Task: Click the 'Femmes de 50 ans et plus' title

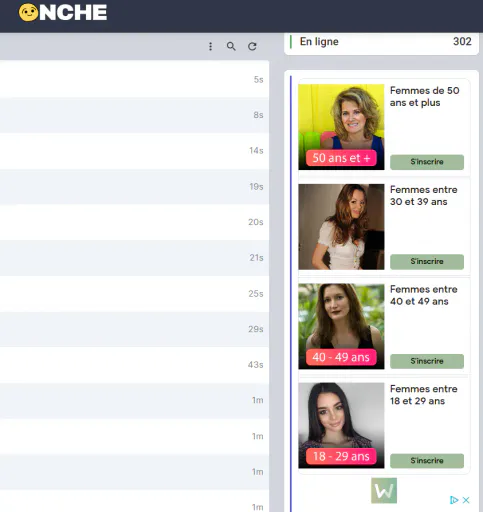Action: [425, 97]
